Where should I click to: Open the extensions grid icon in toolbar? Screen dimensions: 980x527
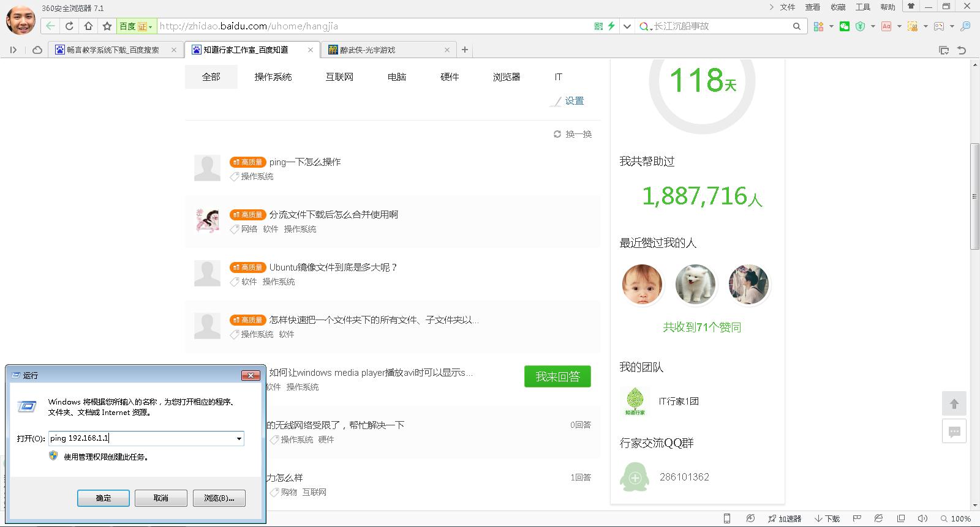point(818,26)
